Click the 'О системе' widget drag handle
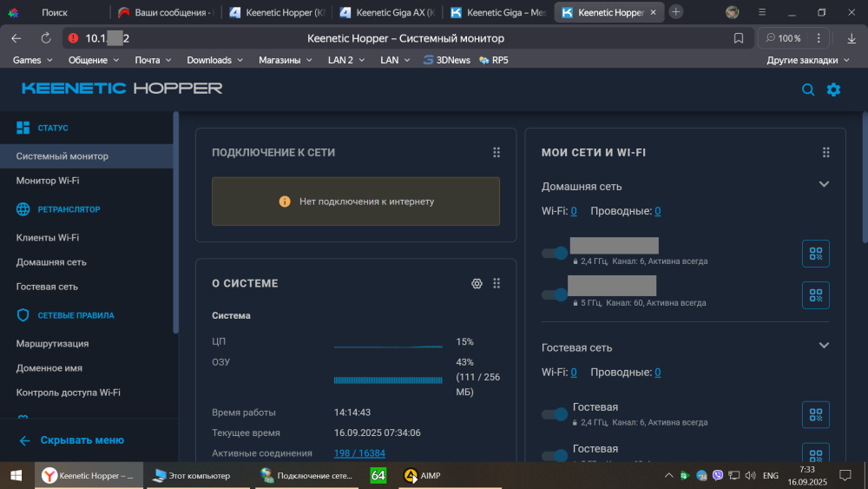This screenshot has width=868, height=489. click(x=496, y=283)
